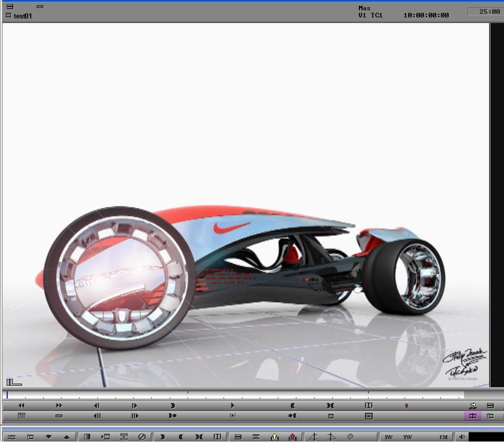The height and width of the screenshot is (442, 504).
Task: Click the 10:00:00:00 timecode display
Action: point(426,15)
